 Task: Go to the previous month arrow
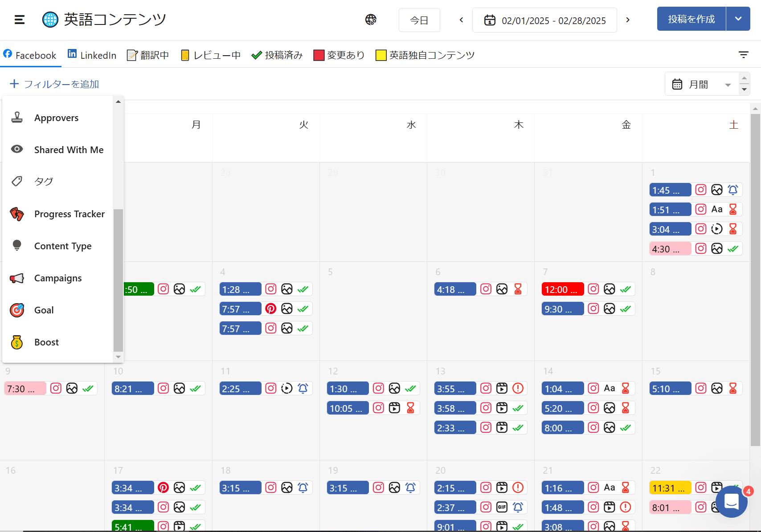pos(461,20)
